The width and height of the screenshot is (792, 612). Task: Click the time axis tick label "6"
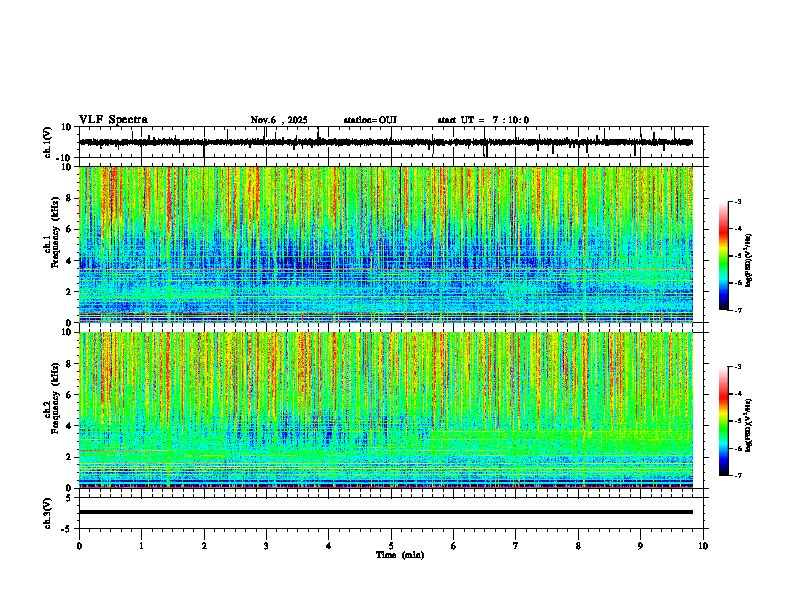(454, 546)
